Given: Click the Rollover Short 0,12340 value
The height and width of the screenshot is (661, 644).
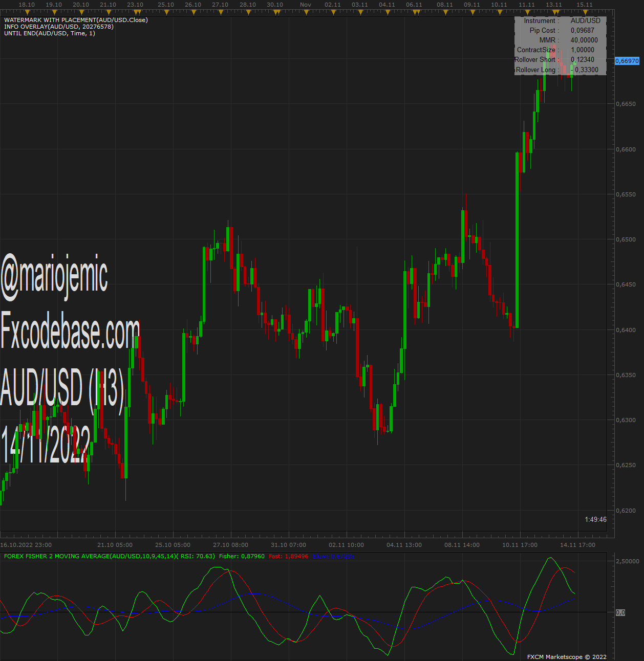Looking at the screenshot, I should [583, 60].
